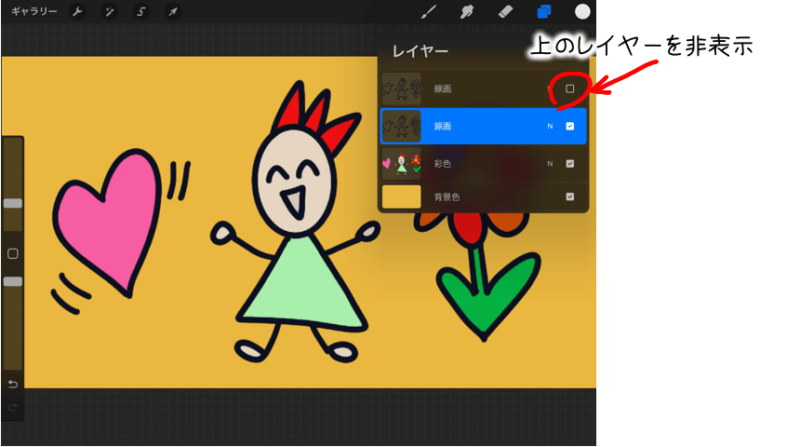800x447 pixels.
Task: Select the Smudge finger tool
Action: point(467,11)
